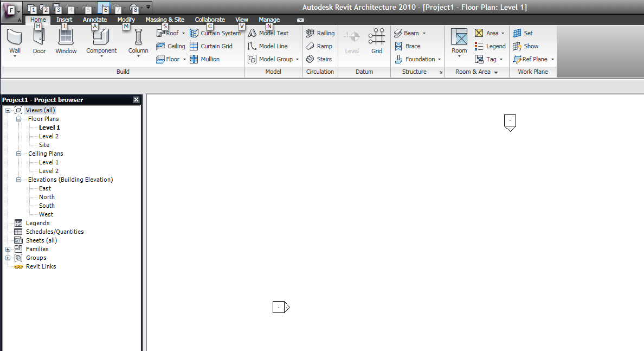The height and width of the screenshot is (351, 644).
Task: Select the Stairs tool
Action: [x=319, y=59]
